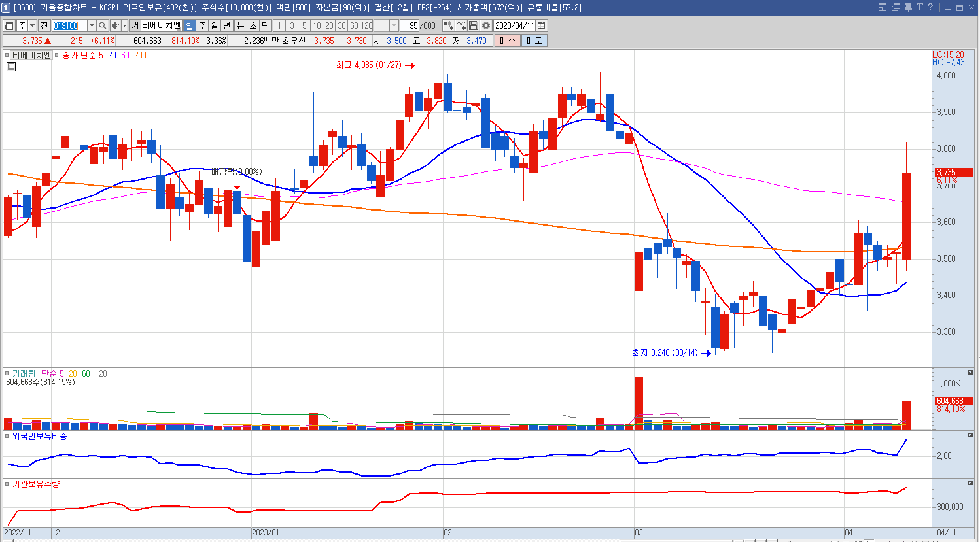
Task: Click the 매수 buy button
Action: click(x=507, y=41)
